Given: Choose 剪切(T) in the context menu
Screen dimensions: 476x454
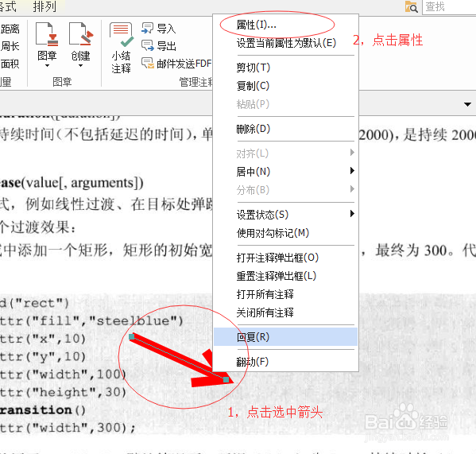Looking at the screenshot, I should pyautogui.click(x=285, y=68).
